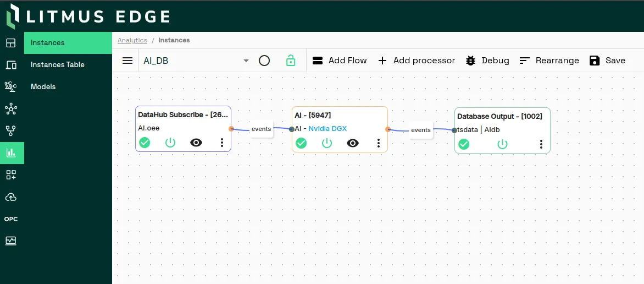The height and width of the screenshot is (284, 644).
Task: Save the flow with the Save button
Action: click(607, 61)
